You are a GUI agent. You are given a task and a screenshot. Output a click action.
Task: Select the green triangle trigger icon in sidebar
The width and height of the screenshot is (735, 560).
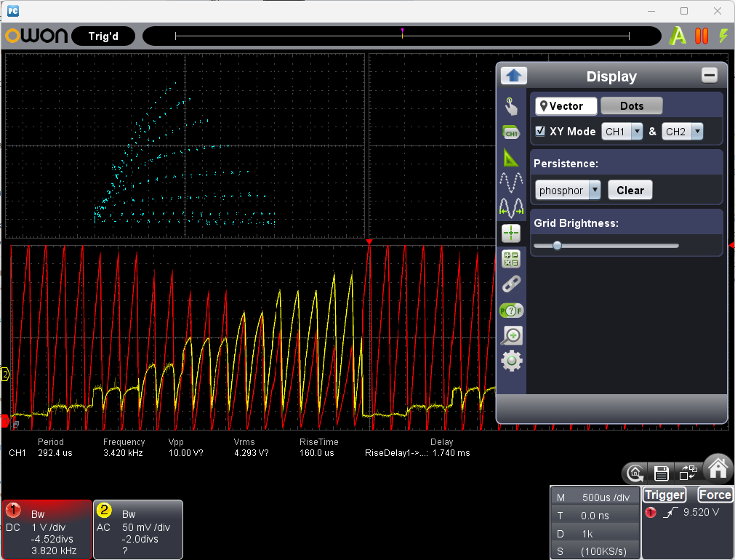click(x=512, y=157)
